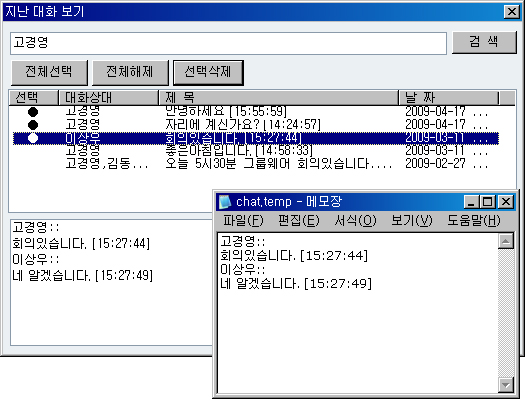Open the 서식(O) menu
Viewport: 525px width, 400px height.
coord(355,221)
